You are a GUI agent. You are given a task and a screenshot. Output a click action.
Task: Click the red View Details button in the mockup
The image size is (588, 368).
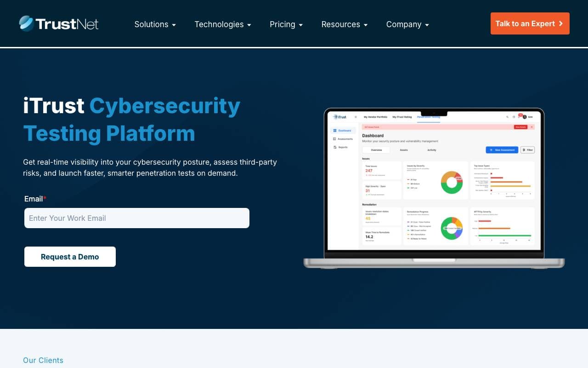pyautogui.click(x=520, y=126)
